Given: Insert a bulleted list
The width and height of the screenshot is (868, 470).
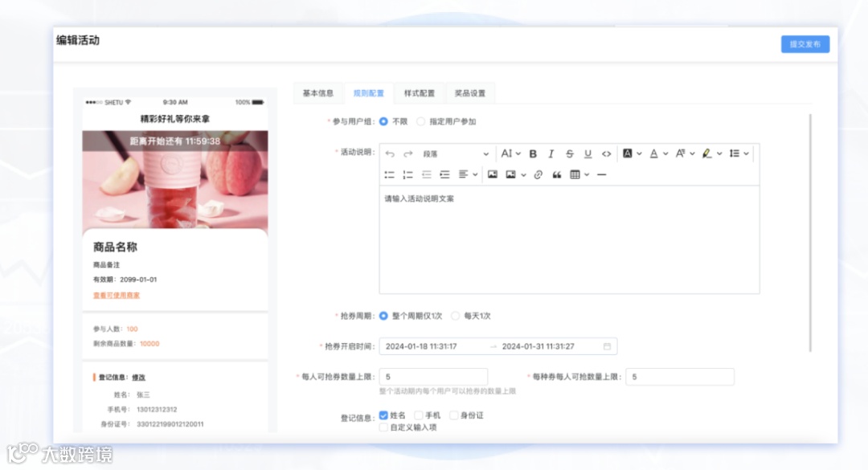Looking at the screenshot, I should [390, 175].
